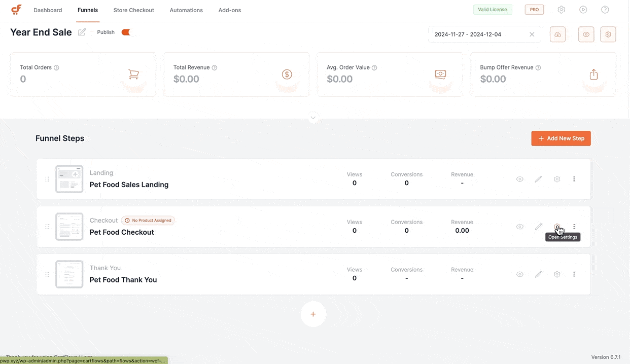The image size is (630, 364).
Task: Open the Automations menu
Action: [186, 10]
